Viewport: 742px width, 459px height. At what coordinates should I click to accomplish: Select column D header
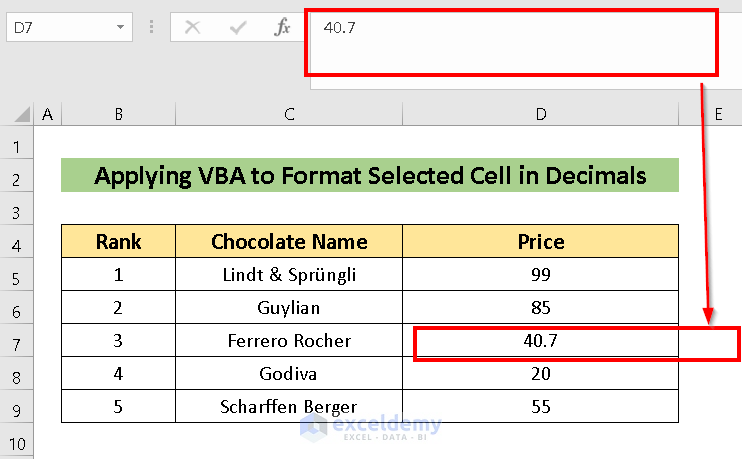pos(540,115)
